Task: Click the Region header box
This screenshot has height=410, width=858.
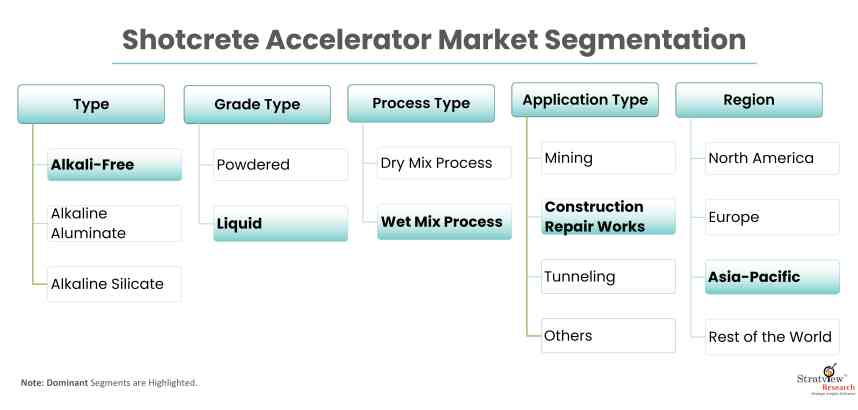Action: (x=749, y=100)
